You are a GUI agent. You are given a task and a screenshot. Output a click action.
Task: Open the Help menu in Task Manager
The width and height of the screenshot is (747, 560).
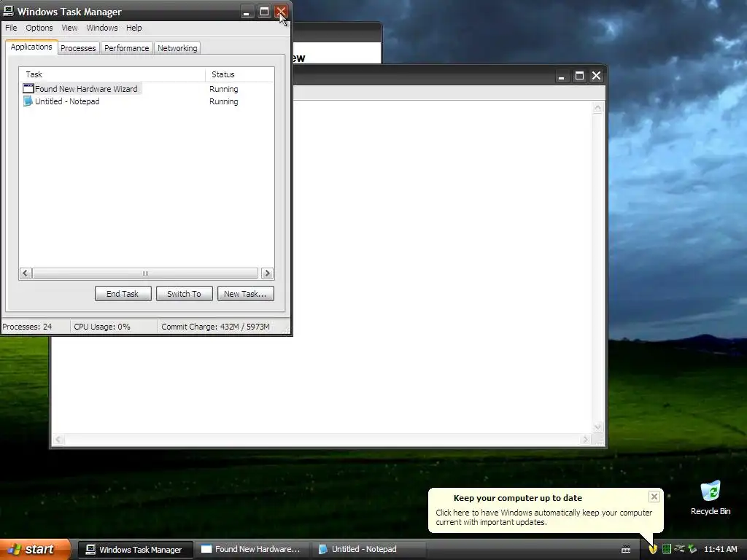[134, 28]
